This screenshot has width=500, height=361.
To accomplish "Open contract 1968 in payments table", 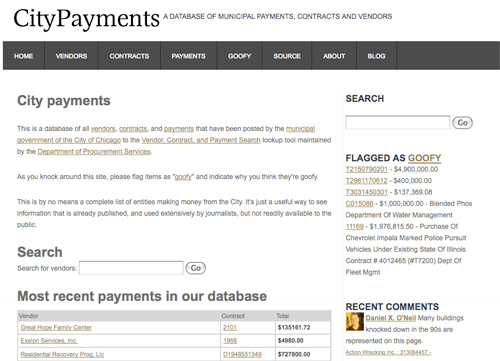I will 230,341.
